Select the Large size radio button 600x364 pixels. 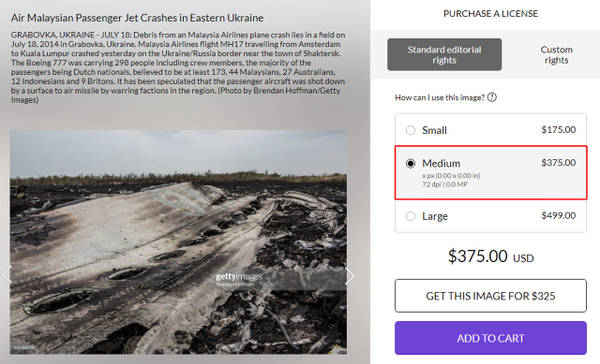pyautogui.click(x=410, y=216)
